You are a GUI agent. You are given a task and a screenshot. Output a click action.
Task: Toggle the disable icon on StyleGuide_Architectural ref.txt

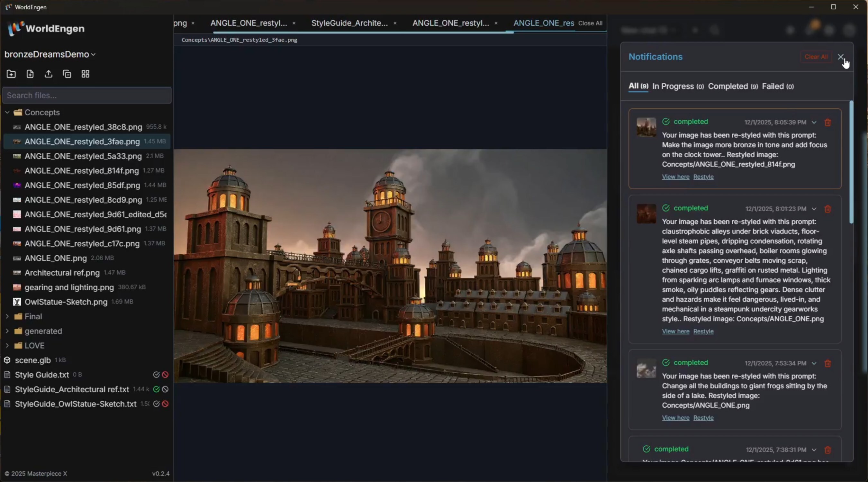(x=165, y=389)
